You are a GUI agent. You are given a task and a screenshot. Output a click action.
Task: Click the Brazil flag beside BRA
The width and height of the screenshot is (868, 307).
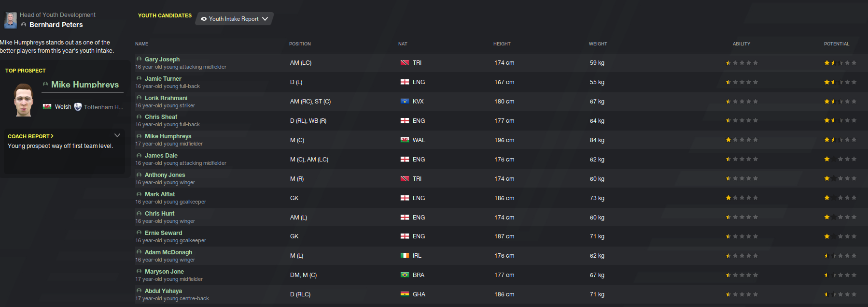(x=405, y=275)
